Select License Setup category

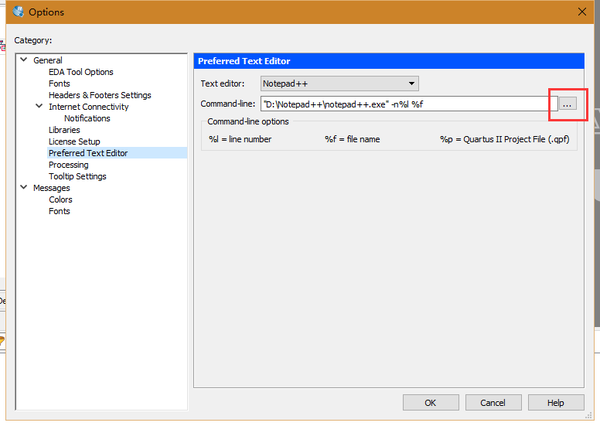pos(74,142)
